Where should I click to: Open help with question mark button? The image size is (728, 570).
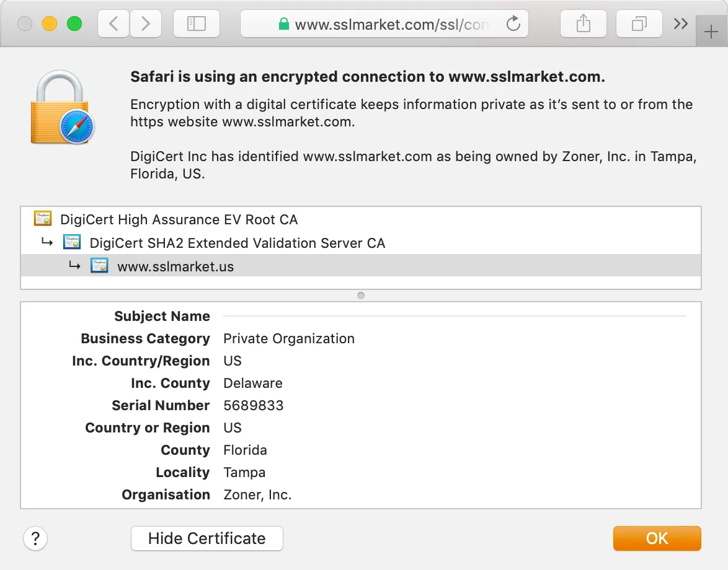click(35, 538)
